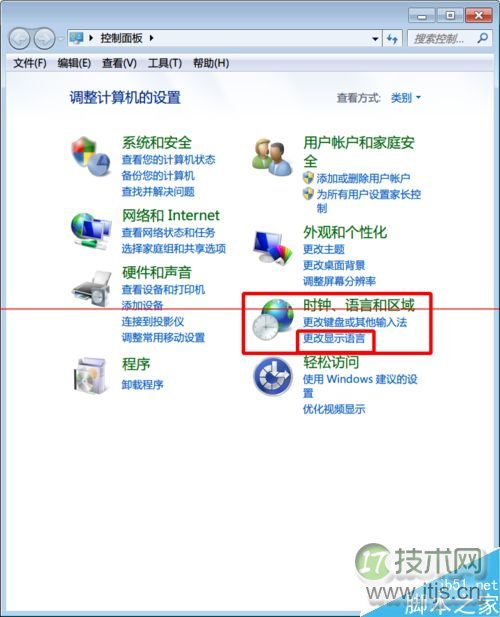
Task: Open the Programs box icon
Action: point(90,375)
